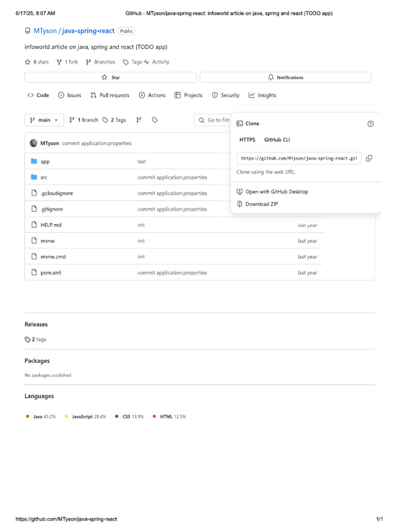Click the MTyson avatar image
Screen dimensions: 399x532
click(34, 143)
